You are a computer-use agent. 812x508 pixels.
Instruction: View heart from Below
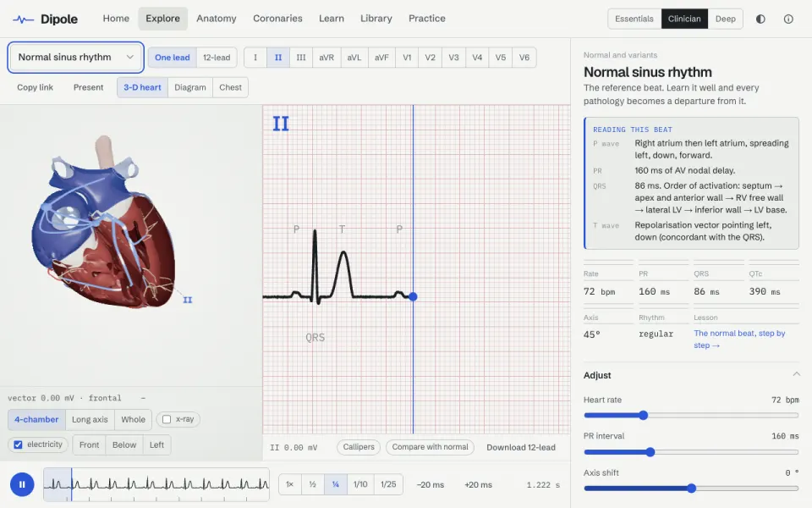pos(124,445)
